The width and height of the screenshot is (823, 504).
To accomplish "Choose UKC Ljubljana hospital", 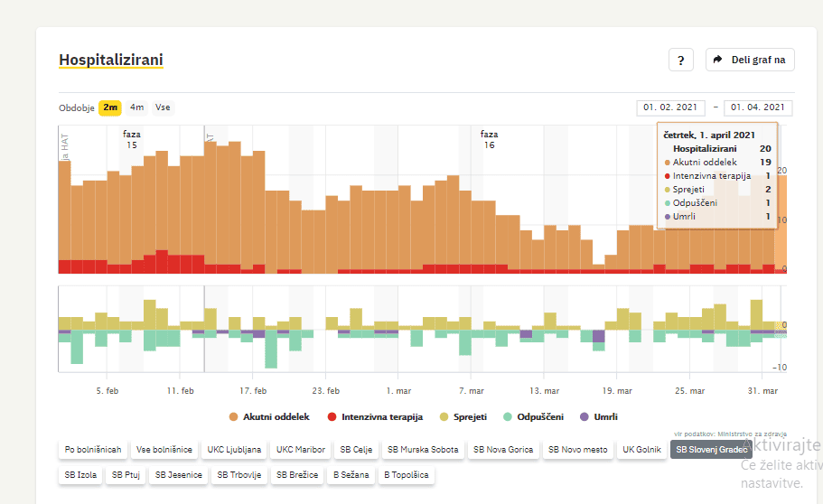I will point(234,449).
